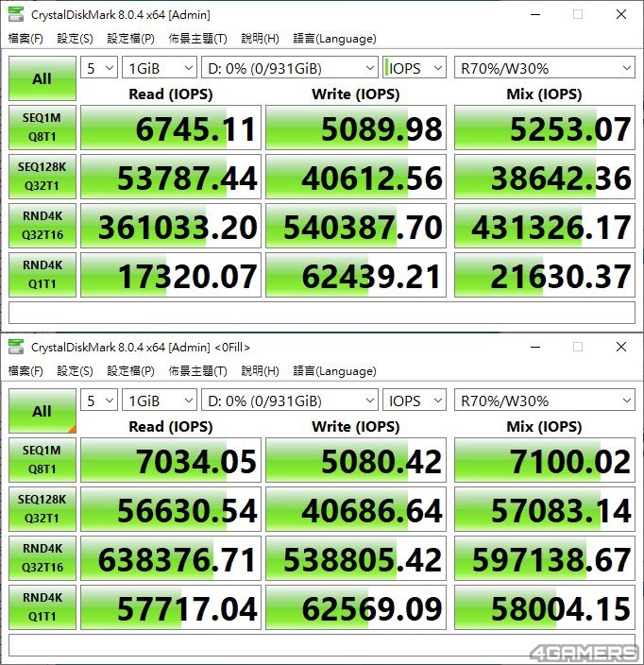This screenshot has width=644, height=665.
Task: Select read value 57717.04
Action: [171, 607]
